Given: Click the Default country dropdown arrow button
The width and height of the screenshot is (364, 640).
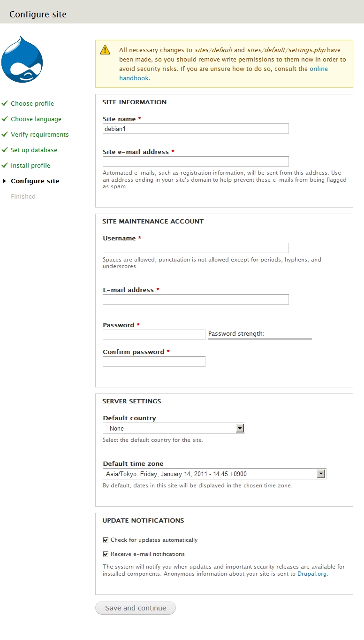Looking at the screenshot, I should pos(240,428).
